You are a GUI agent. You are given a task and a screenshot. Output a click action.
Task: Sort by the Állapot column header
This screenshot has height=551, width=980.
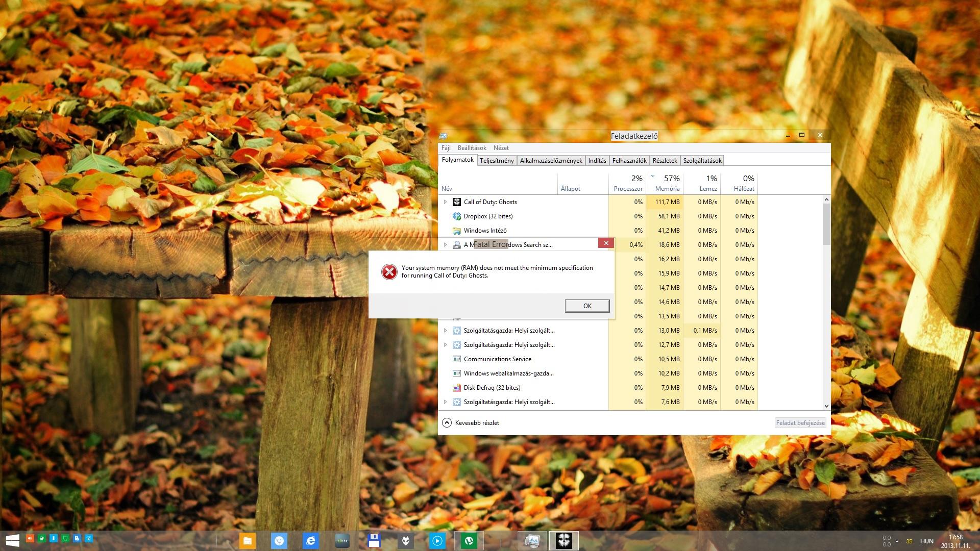pos(583,184)
